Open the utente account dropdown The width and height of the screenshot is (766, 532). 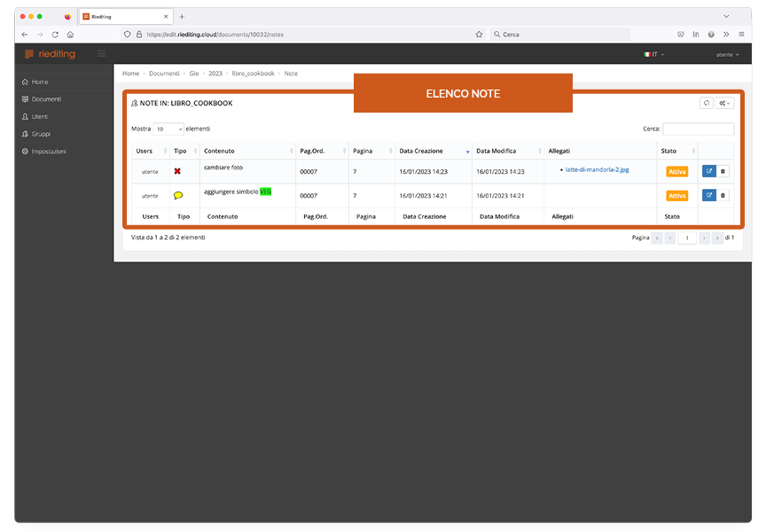727,54
